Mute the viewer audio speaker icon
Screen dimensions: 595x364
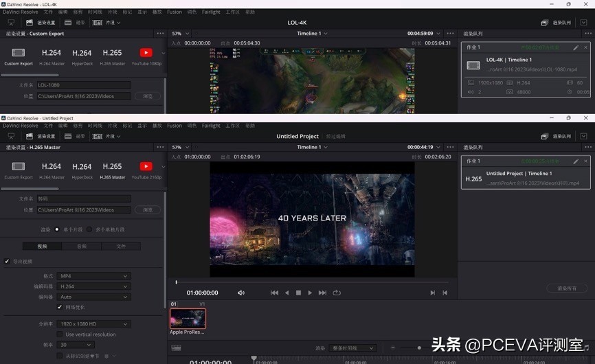[x=241, y=293]
